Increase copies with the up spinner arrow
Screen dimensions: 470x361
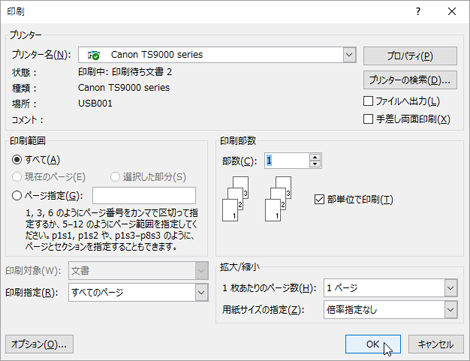coord(315,157)
